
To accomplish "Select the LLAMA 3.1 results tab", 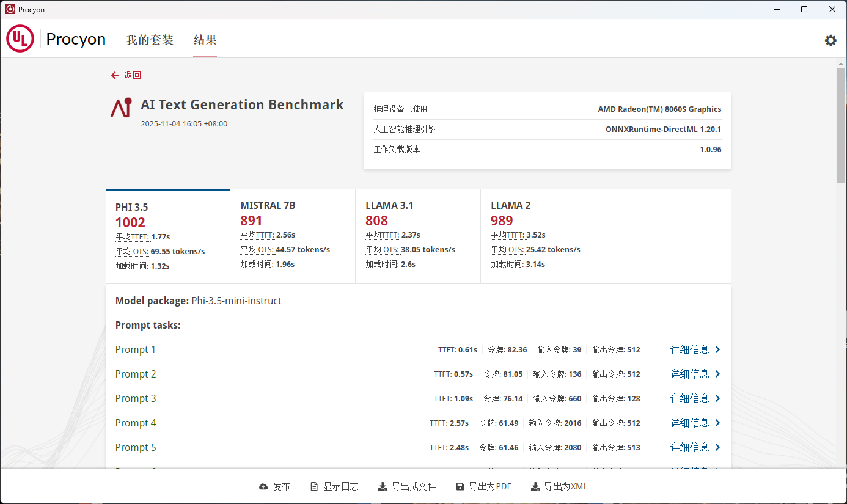I will tap(418, 236).
